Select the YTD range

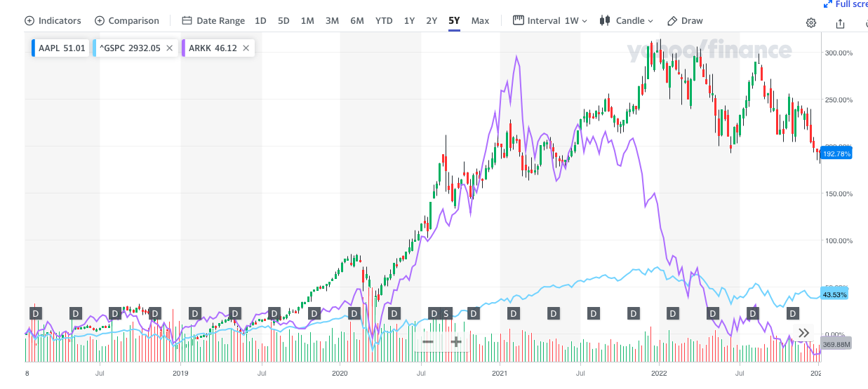click(x=384, y=20)
